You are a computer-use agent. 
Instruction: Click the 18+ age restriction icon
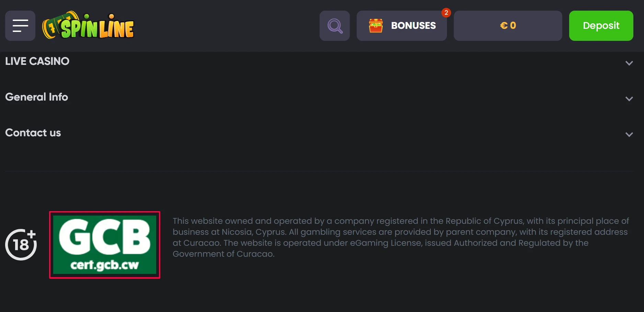(x=21, y=245)
